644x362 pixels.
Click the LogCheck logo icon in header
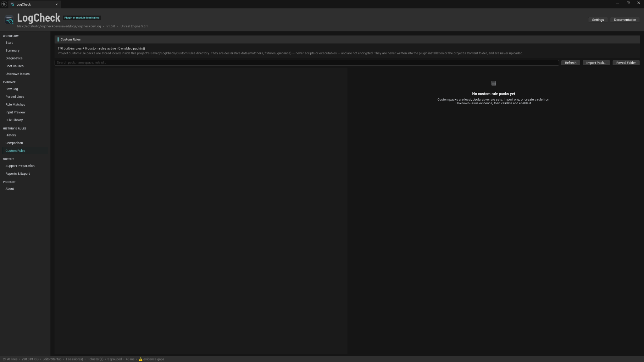9,20
